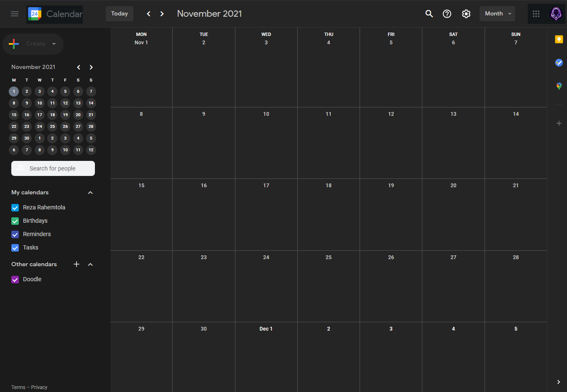Open Calendar settings gear
Image resolution: width=567 pixels, height=392 pixels.
(466, 13)
